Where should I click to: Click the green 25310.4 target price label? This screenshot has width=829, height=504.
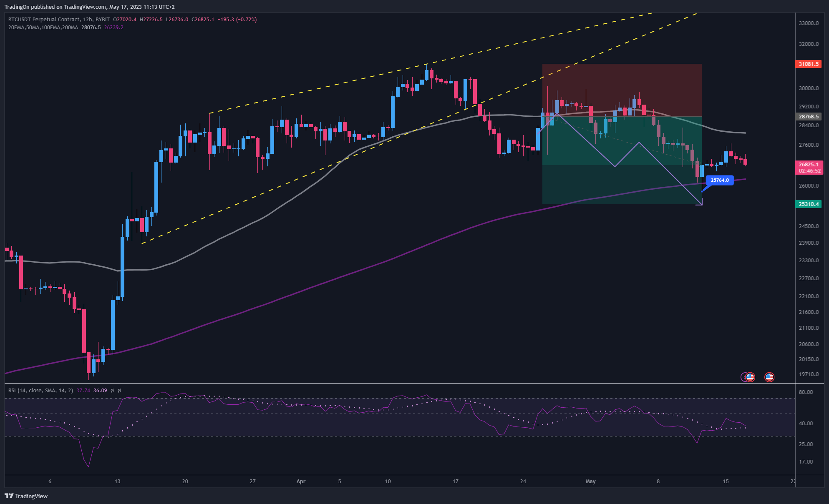coord(809,204)
